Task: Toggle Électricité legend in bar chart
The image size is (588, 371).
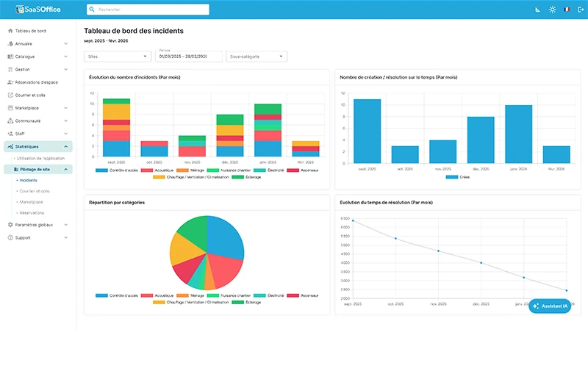Action: click(x=269, y=170)
